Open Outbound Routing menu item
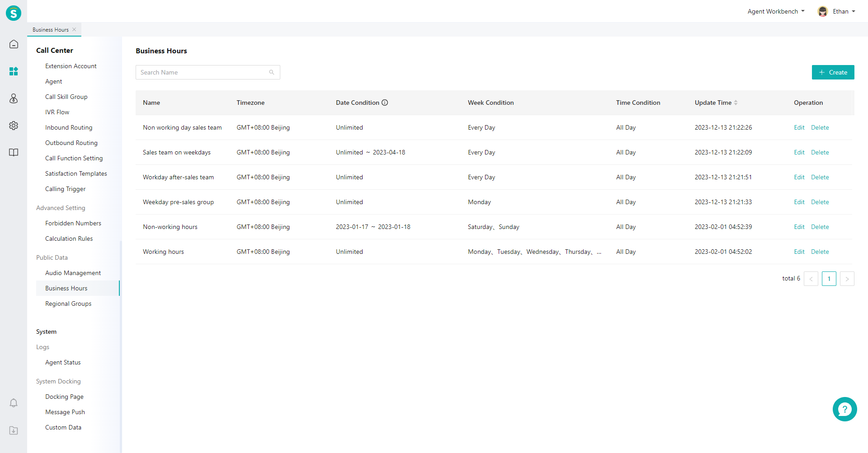The width and height of the screenshot is (868, 453). pyautogui.click(x=71, y=143)
